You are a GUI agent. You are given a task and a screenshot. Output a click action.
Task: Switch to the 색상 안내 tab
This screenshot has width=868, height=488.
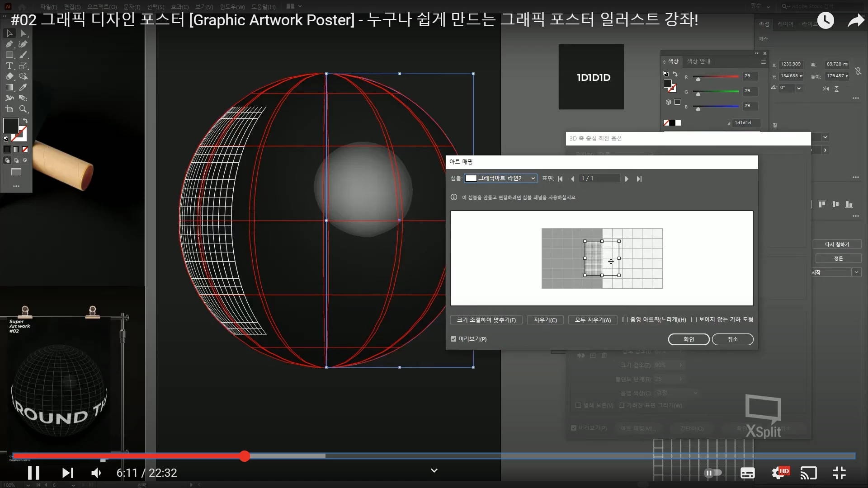[x=698, y=61]
